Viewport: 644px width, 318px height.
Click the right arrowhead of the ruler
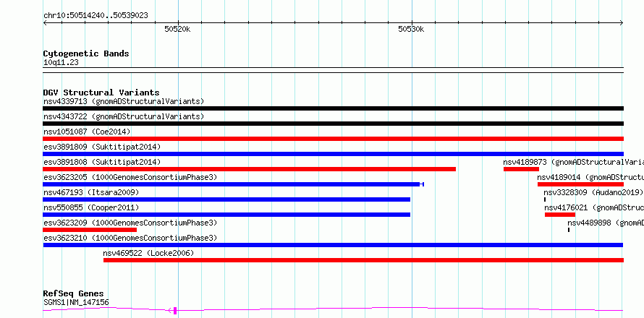[x=622, y=23]
